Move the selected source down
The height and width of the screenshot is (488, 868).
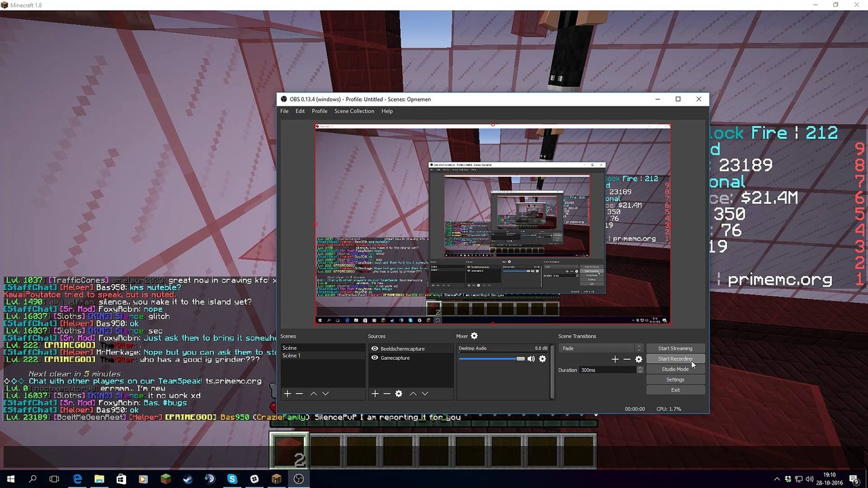click(425, 394)
